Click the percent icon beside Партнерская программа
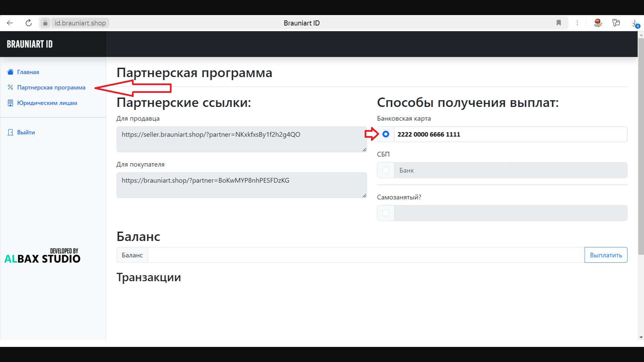Viewport: 644px width, 362px height. coord(10,87)
